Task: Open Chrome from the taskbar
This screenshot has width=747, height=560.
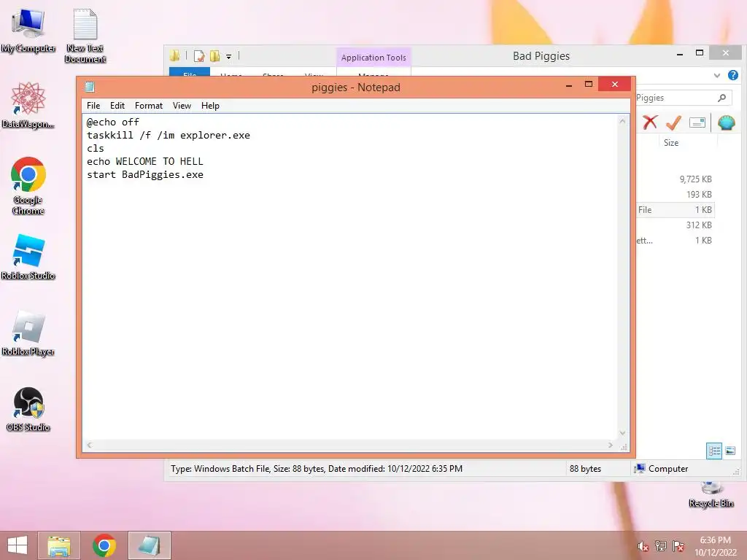Action: [x=104, y=545]
